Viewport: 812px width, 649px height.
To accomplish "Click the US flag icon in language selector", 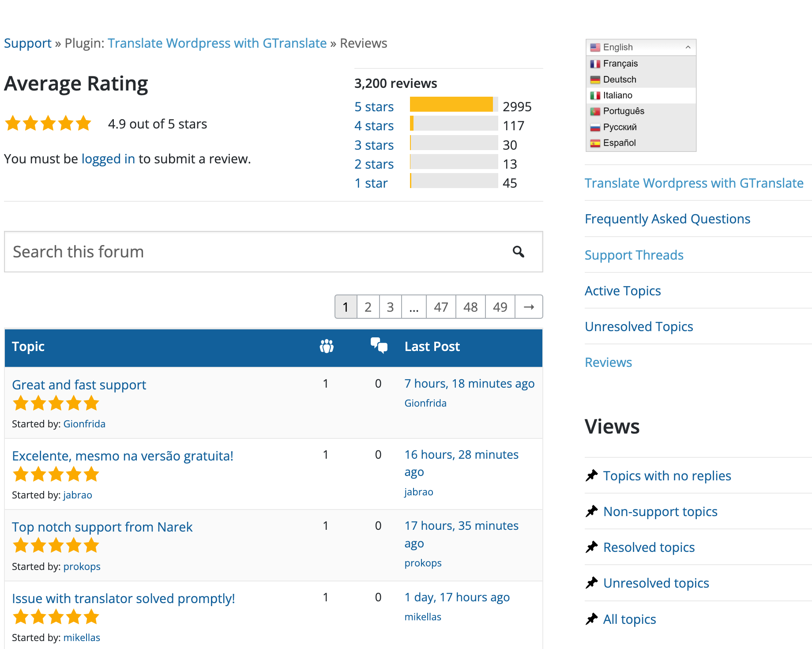I will pyautogui.click(x=595, y=47).
